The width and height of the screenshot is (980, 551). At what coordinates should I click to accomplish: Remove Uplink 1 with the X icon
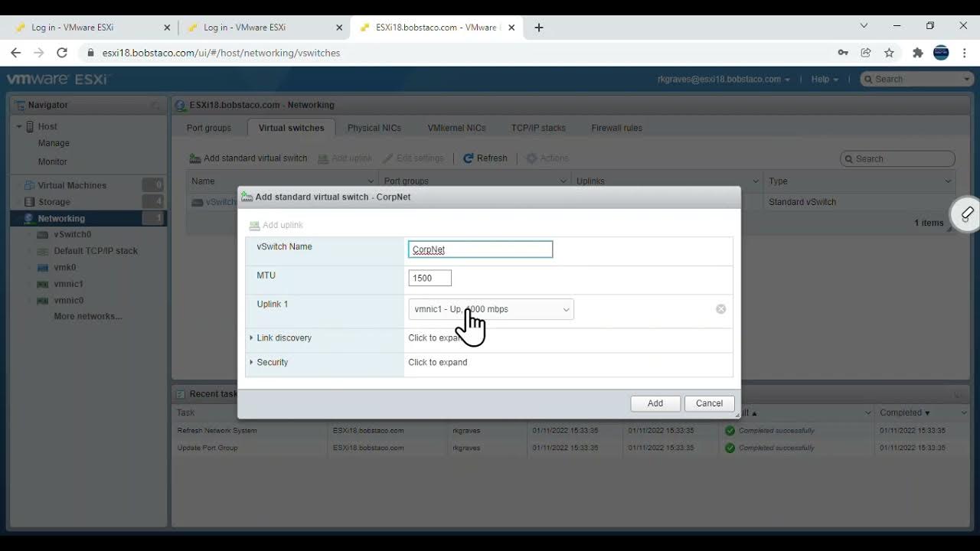720,309
